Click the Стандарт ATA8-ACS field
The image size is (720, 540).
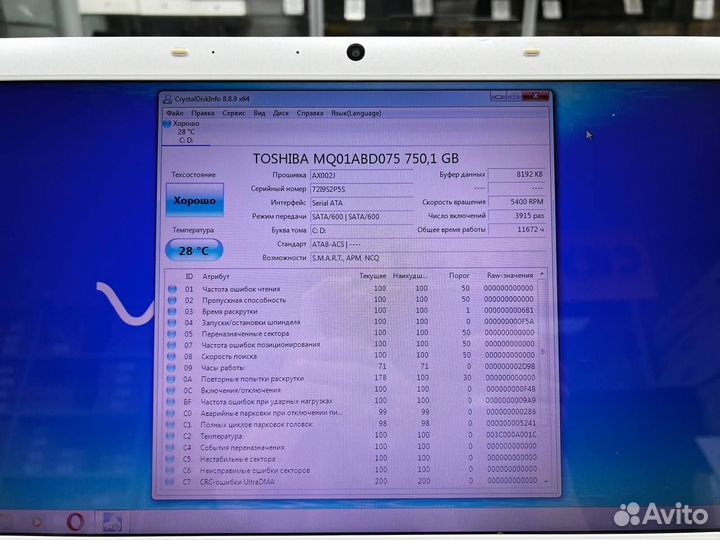tap(428, 244)
